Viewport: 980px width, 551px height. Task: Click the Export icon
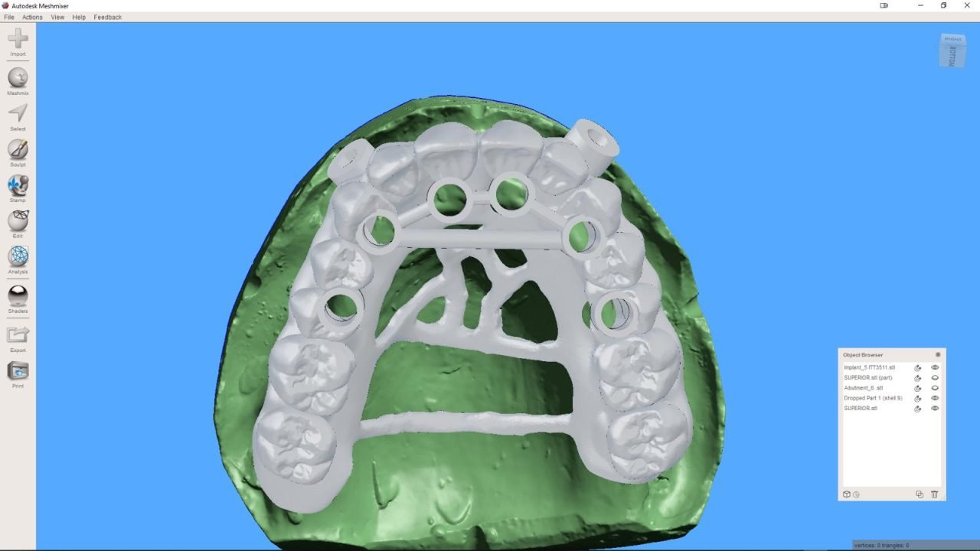[x=18, y=334]
